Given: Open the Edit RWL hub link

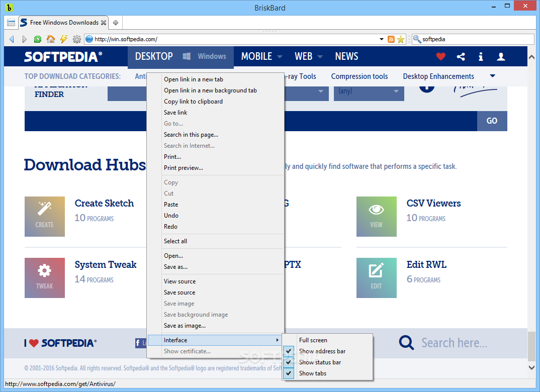Looking at the screenshot, I should click(426, 265).
